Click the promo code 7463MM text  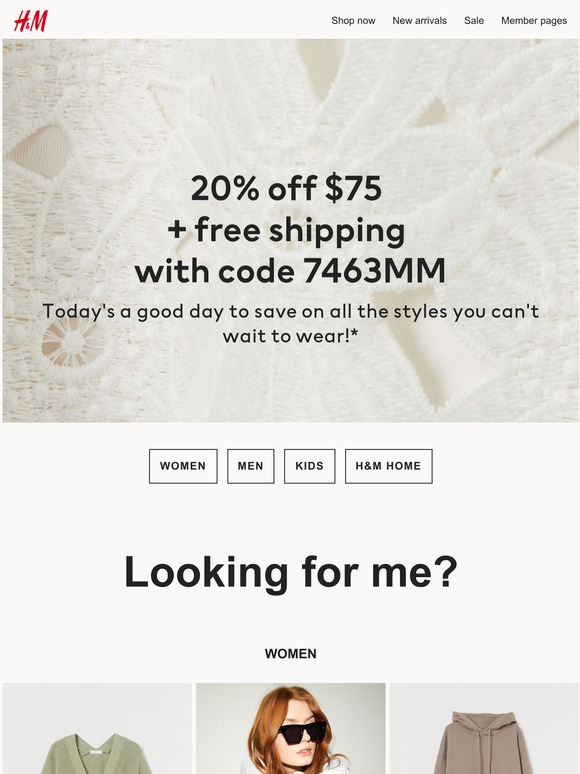(x=374, y=271)
